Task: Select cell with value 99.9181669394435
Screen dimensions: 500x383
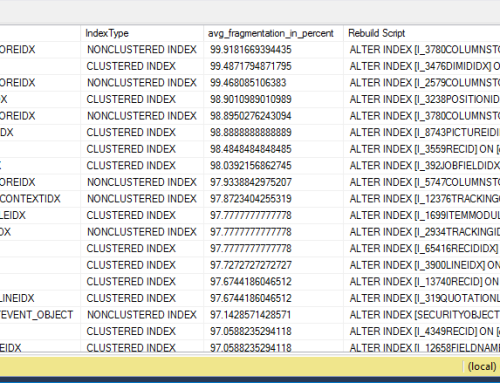Action: 273,50
